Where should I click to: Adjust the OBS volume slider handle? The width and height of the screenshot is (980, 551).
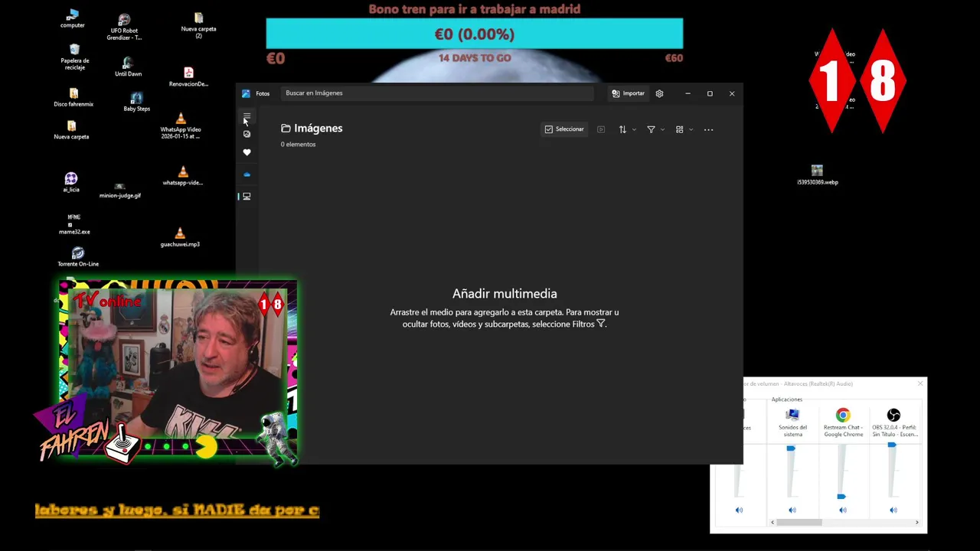(892, 445)
